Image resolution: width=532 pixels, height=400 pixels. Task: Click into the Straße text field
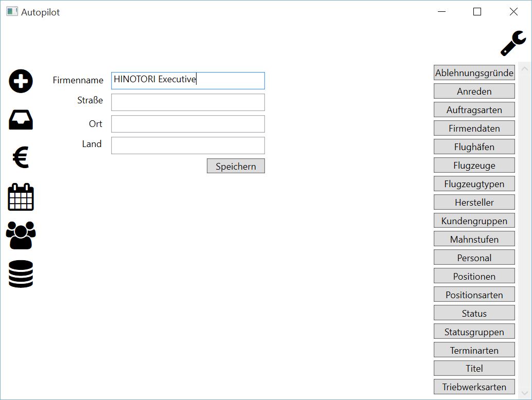(x=188, y=102)
